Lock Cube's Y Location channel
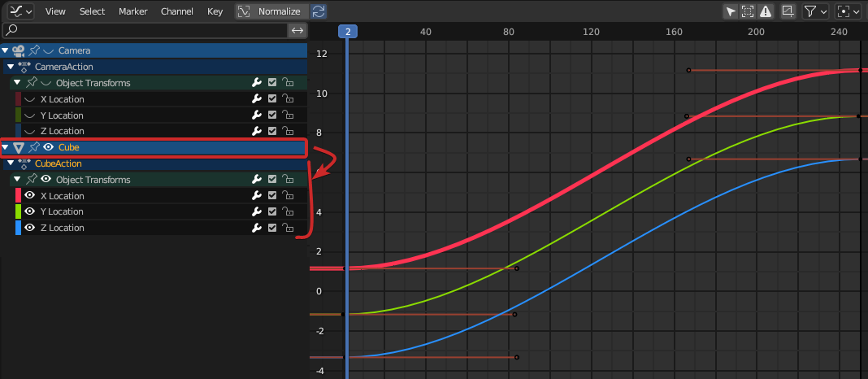 coord(288,211)
